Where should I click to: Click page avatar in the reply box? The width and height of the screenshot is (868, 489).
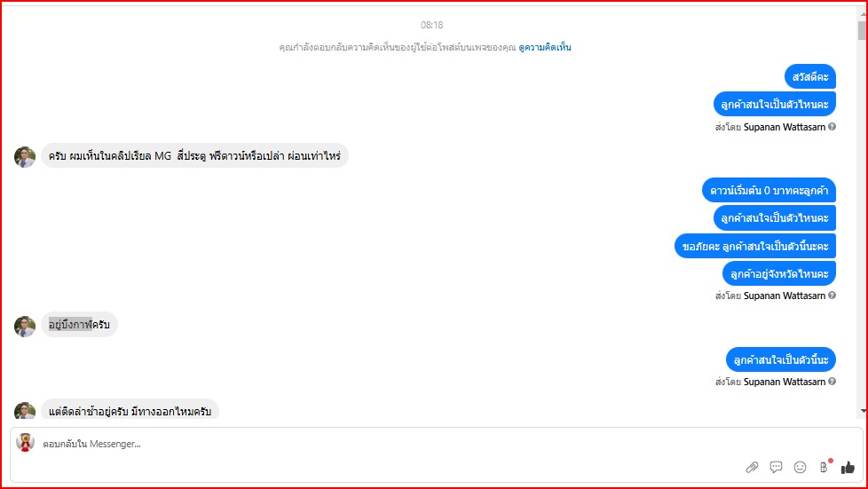[25, 443]
